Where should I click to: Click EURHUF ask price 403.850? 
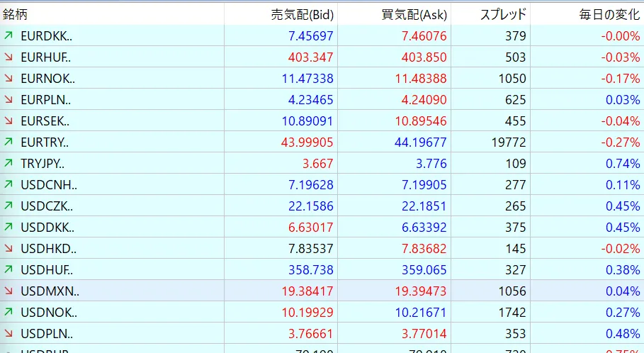[x=424, y=57]
